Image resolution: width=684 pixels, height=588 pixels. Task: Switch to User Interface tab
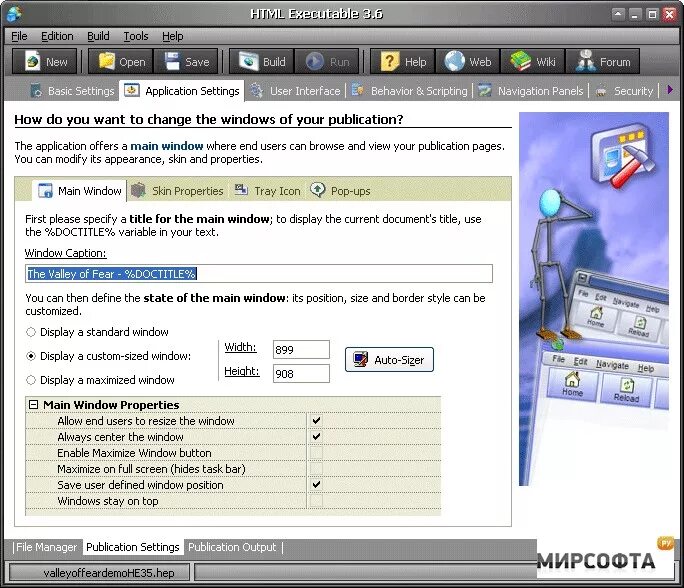(295, 91)
